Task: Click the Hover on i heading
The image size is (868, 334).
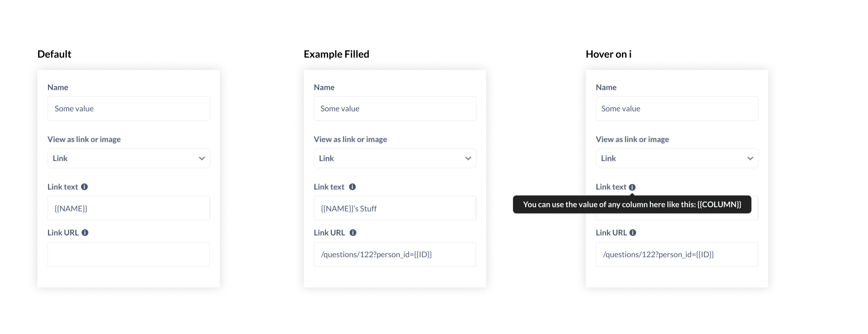Action: (x=609, y=54)
